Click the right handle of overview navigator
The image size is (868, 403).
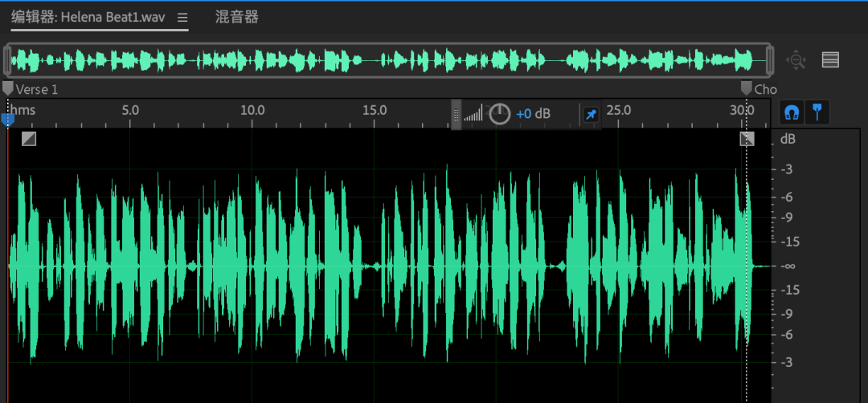pos(768,59)
